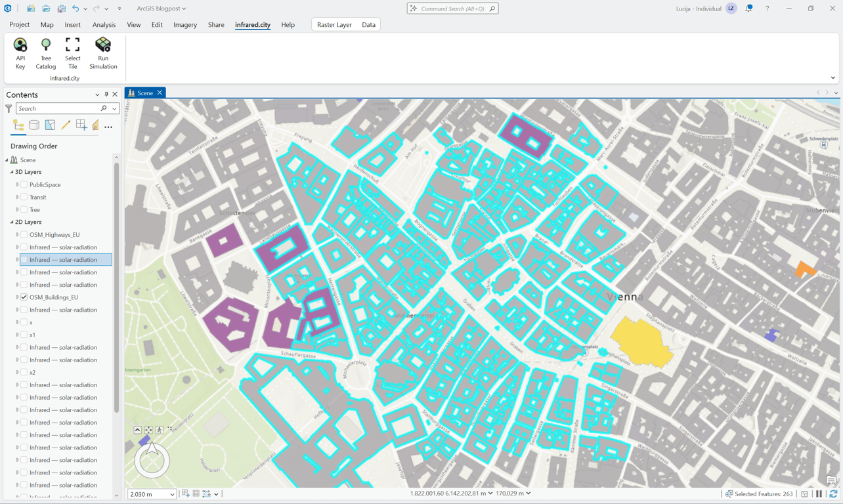Toggle Tree layer visibility checkbox
The width and height of the screenshot is (843, 504).
pos(24,209)
